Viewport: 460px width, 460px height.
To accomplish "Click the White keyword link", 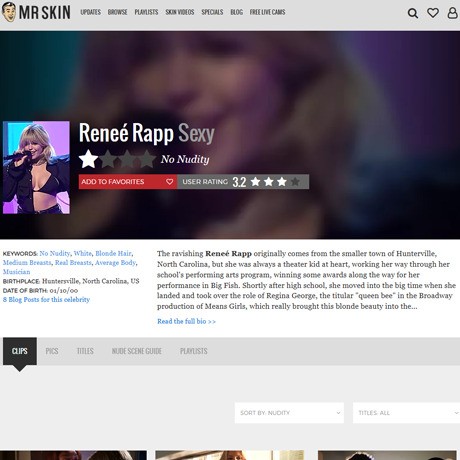I will click(82, 253).
